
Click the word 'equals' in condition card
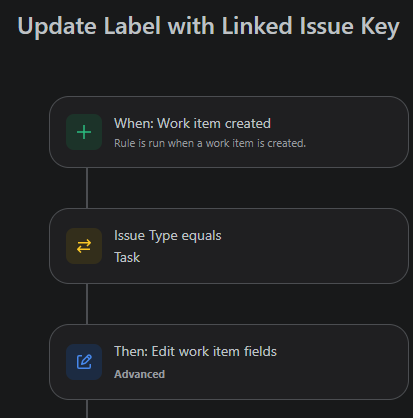coord(201,236)
